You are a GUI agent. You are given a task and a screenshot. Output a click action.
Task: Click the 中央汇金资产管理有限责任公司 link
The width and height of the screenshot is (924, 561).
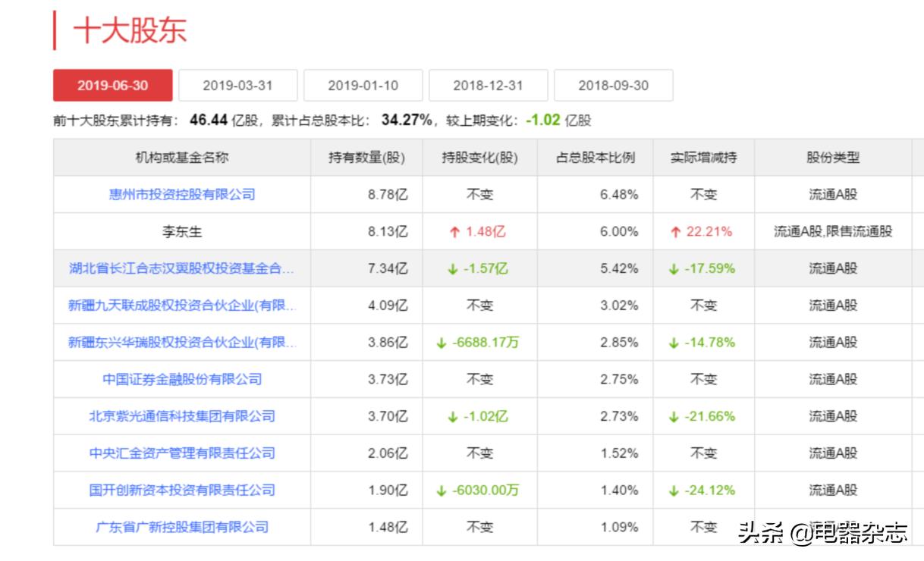(184, 453)
